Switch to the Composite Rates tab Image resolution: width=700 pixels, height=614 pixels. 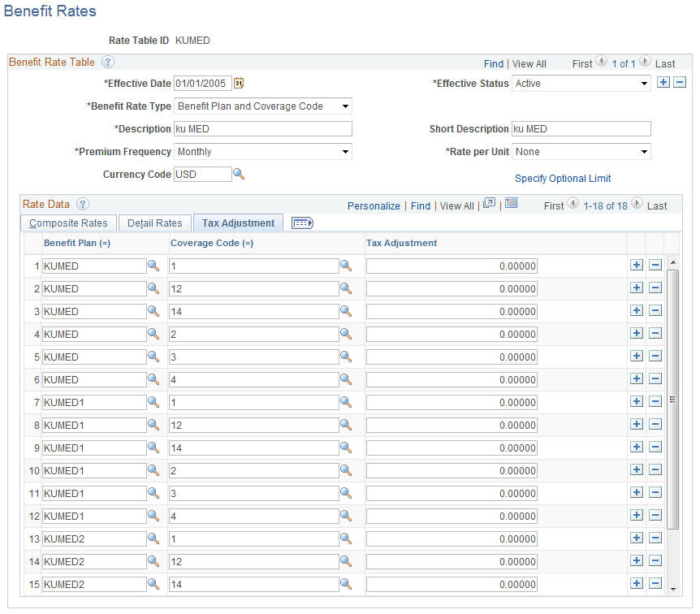click(x=67, y=223)
